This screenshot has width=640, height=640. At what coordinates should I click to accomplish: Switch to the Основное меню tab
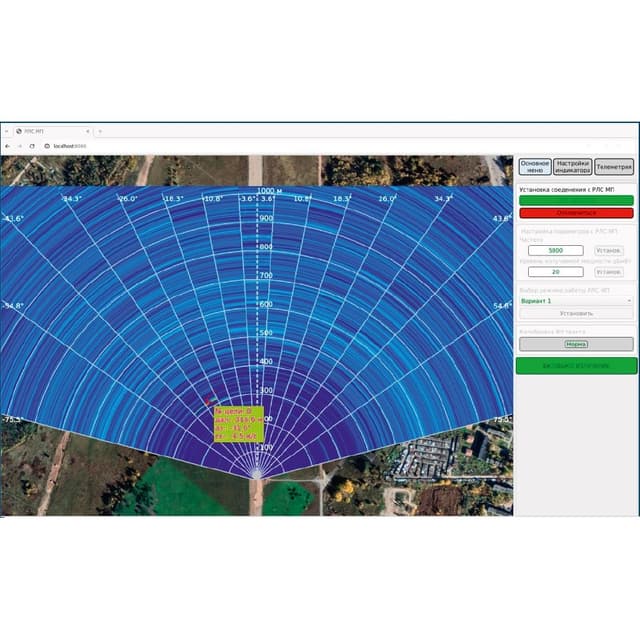click(535, 167)
